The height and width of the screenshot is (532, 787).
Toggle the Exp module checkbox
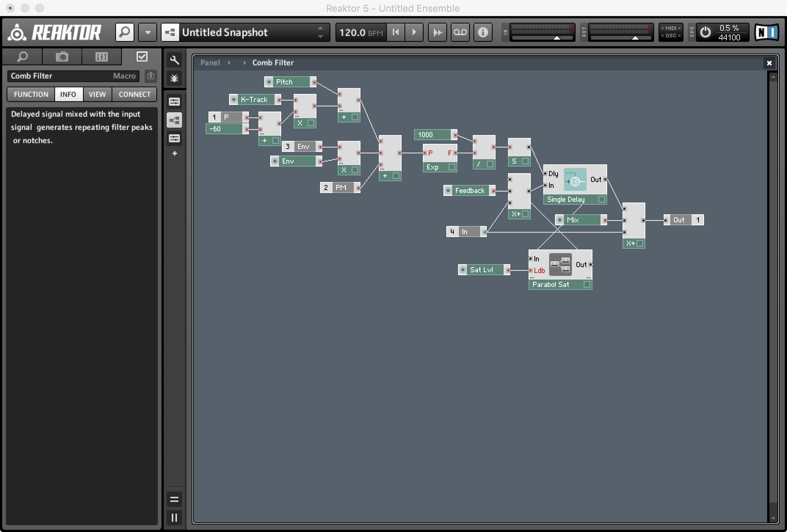point(451,167)
